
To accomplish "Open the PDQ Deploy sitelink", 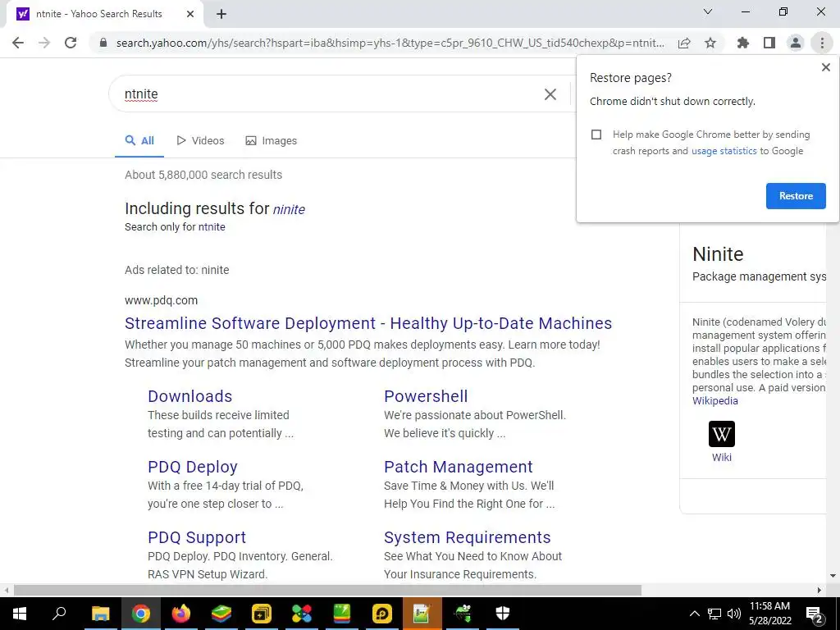I will [192, 467].
